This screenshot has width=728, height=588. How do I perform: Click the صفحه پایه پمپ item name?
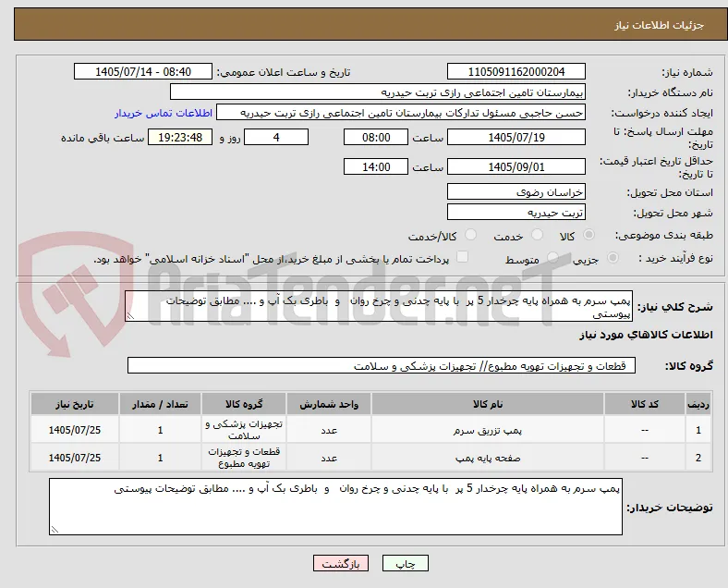(x=488, y=458)
